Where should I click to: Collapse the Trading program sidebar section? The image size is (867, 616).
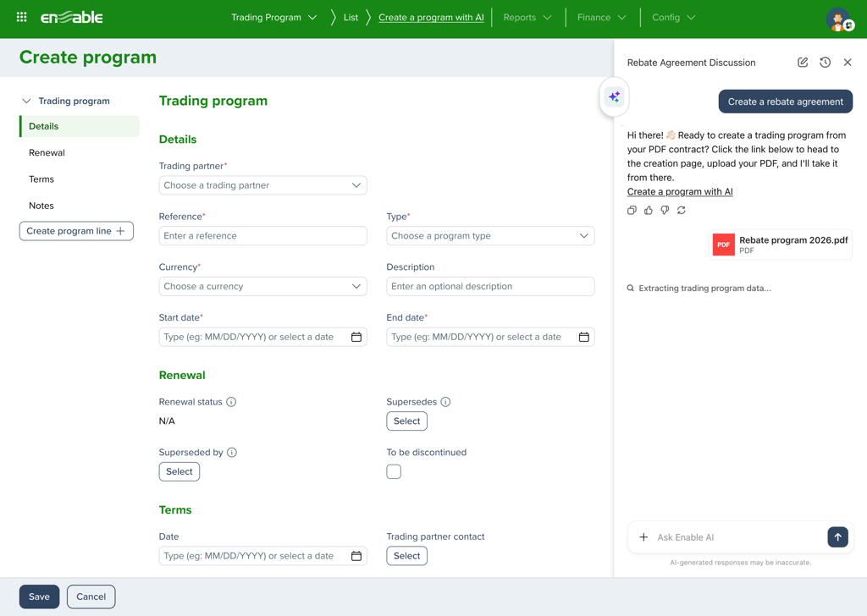tap(26, 101)
